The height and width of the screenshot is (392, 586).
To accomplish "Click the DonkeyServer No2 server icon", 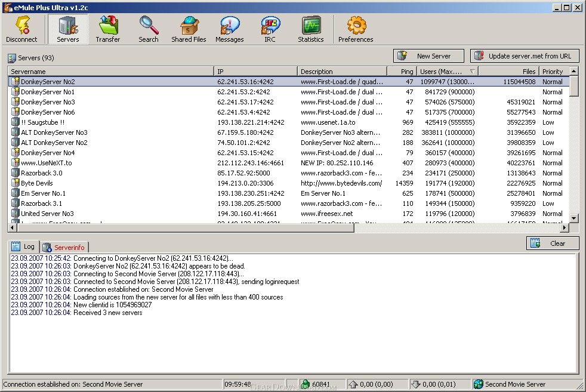I will point(16,82).
